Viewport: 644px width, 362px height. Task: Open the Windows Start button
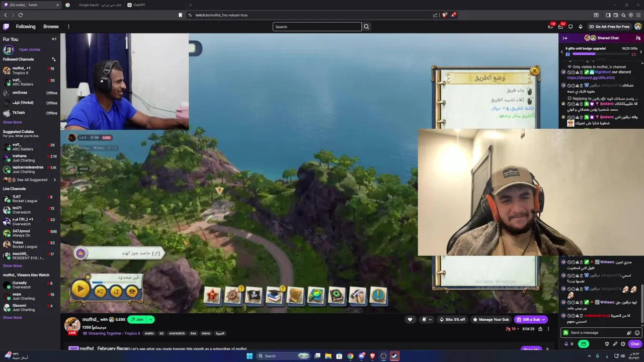pyautogui.click(x=250, y=356)
